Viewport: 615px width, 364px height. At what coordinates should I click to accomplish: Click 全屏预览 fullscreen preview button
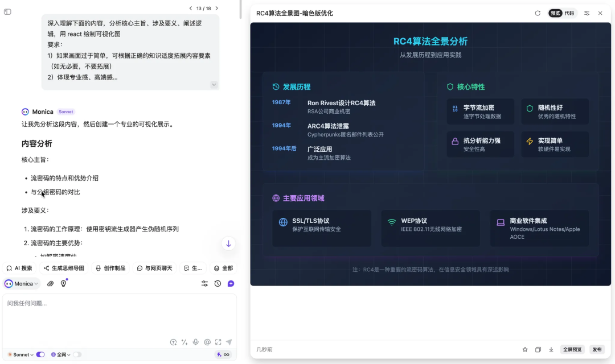[x=572, y=350]
